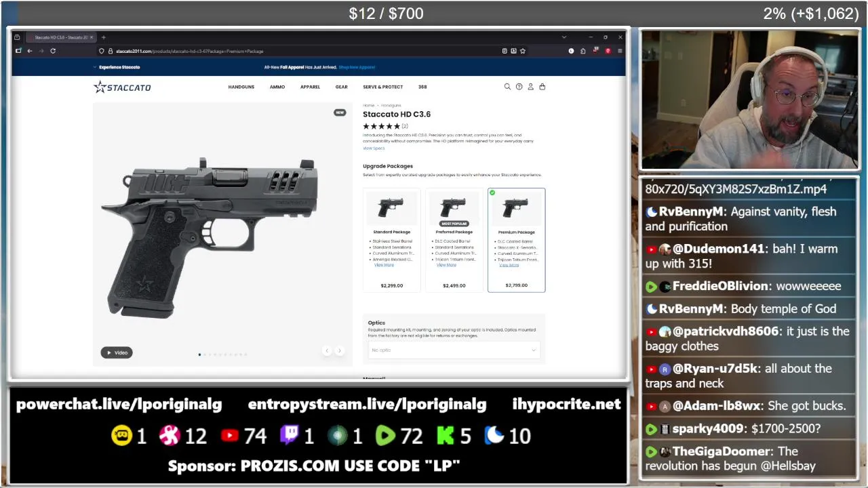Open a new browser tab
The width and height of the screenshot is (868, 488).
[x=103, y=37]
